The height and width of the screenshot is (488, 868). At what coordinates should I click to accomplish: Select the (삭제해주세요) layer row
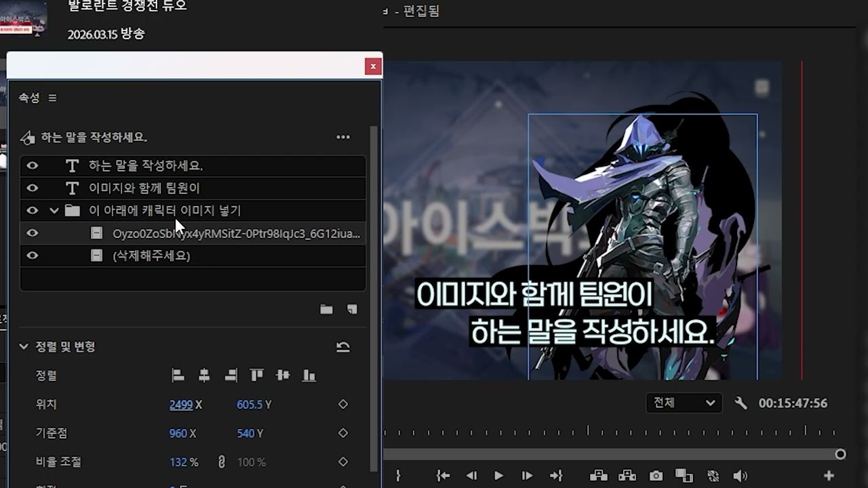[193, 256]
